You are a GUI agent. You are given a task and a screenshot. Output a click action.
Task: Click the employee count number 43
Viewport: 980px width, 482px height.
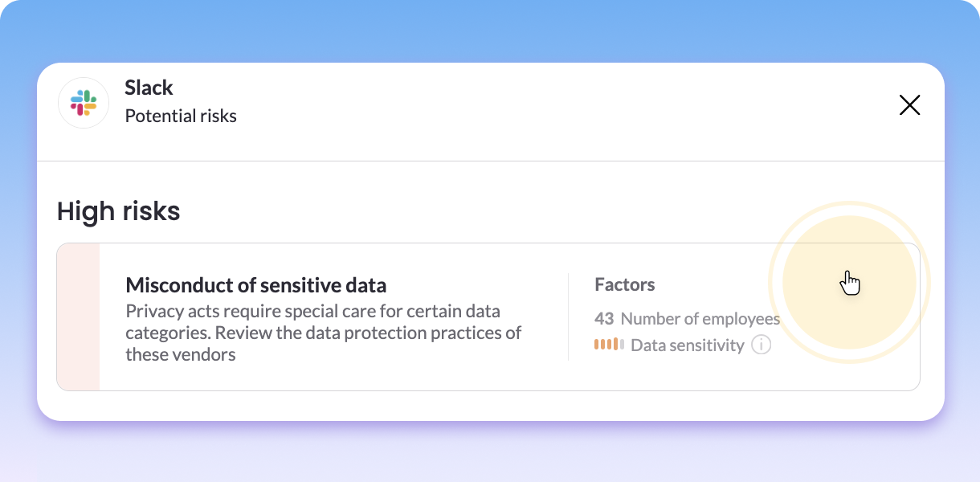604,319
